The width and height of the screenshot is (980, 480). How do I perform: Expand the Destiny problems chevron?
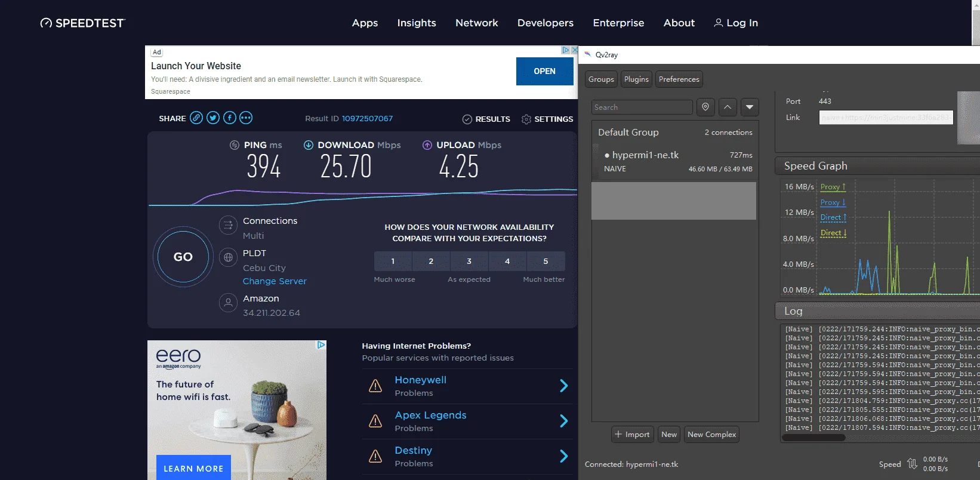[x=564, y=456]
